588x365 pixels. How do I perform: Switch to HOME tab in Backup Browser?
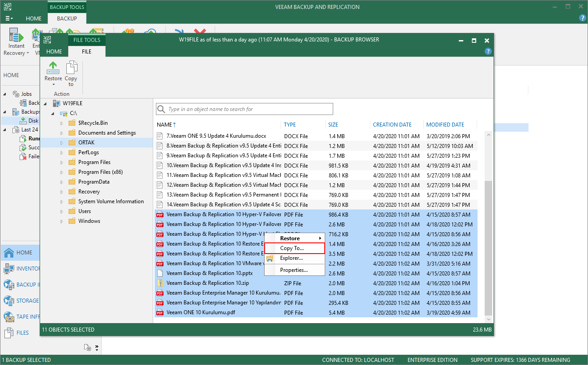click(54, 51)
